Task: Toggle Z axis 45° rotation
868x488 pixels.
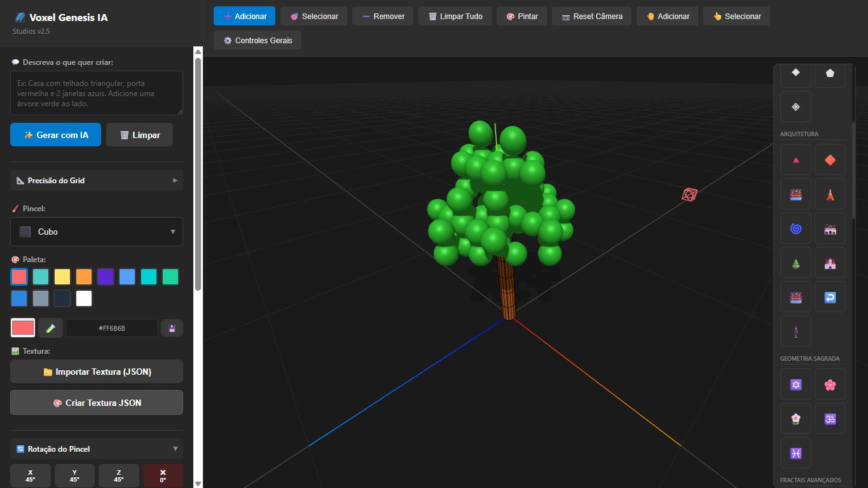Action: point(119,476)
